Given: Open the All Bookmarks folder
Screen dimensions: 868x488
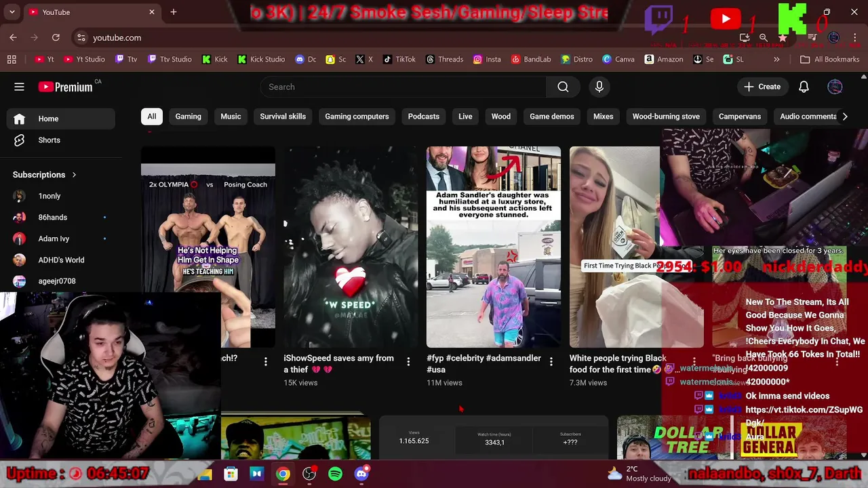Looking at the screenshot, I should click(829, 59).
